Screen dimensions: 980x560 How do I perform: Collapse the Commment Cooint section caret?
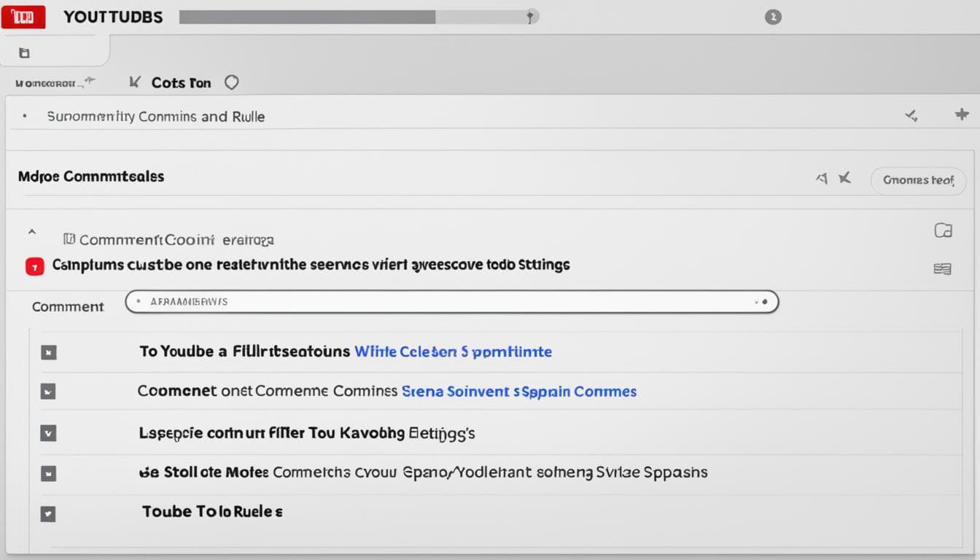pos(31,232)
